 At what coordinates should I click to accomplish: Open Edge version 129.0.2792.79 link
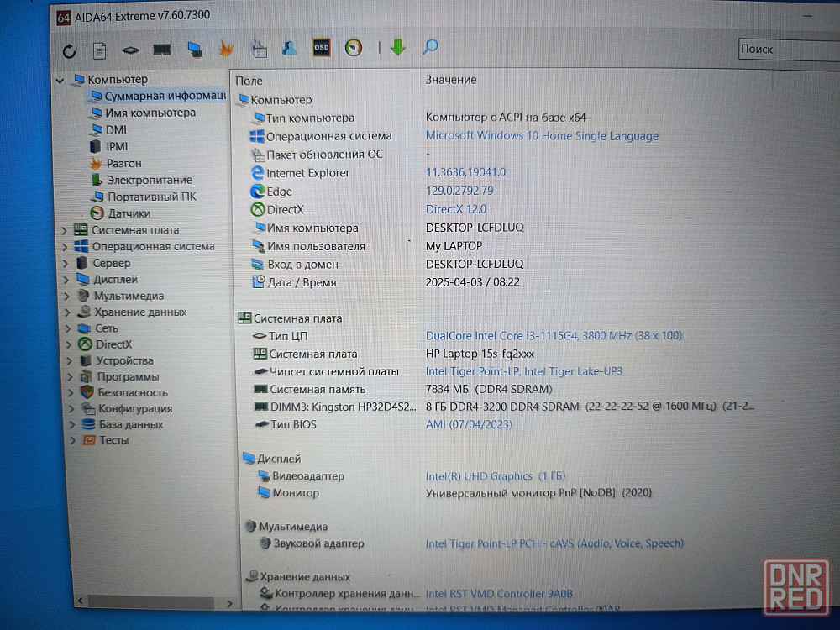459,191
